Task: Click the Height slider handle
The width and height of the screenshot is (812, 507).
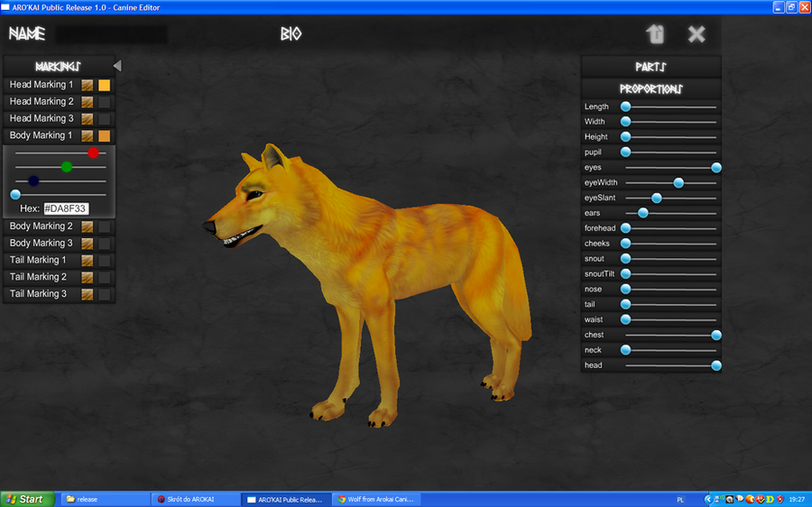Action: pos(625,137)
